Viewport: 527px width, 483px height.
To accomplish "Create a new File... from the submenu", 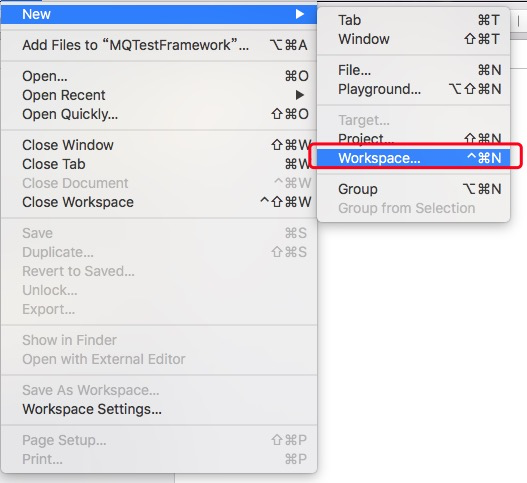I will click(x=413, y=70).
